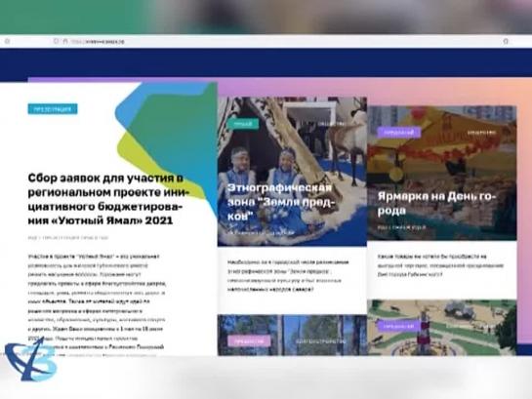Image resolution: width=532 pixels, height=399 pixels.
Task: Click the shield icon beside the address
Action: (56, 41)
